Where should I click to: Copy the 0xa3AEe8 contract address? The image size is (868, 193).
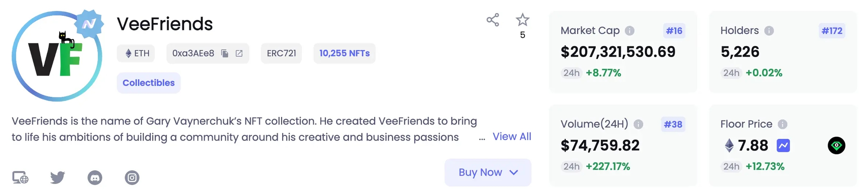(225, 54)
